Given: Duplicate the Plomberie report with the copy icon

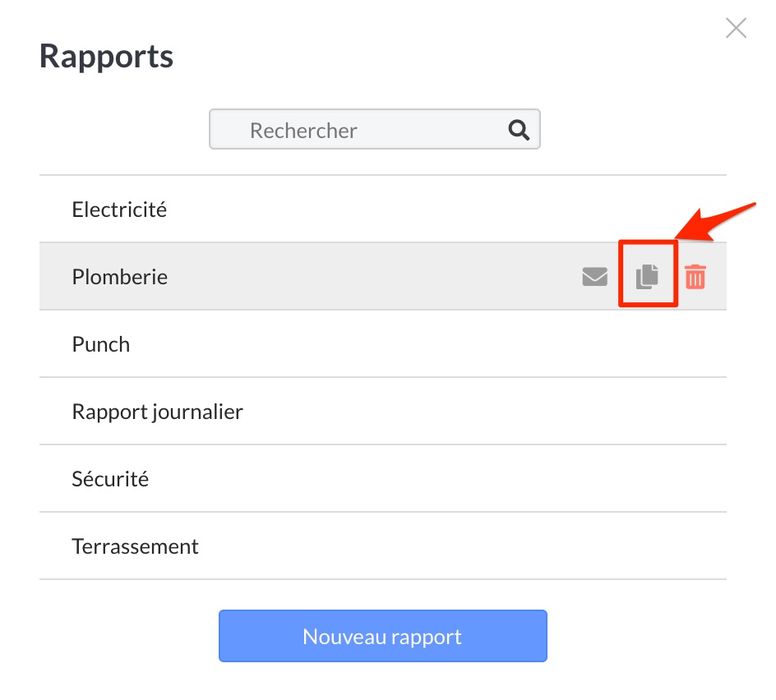Looking at the screenshot, I should 648,277.
